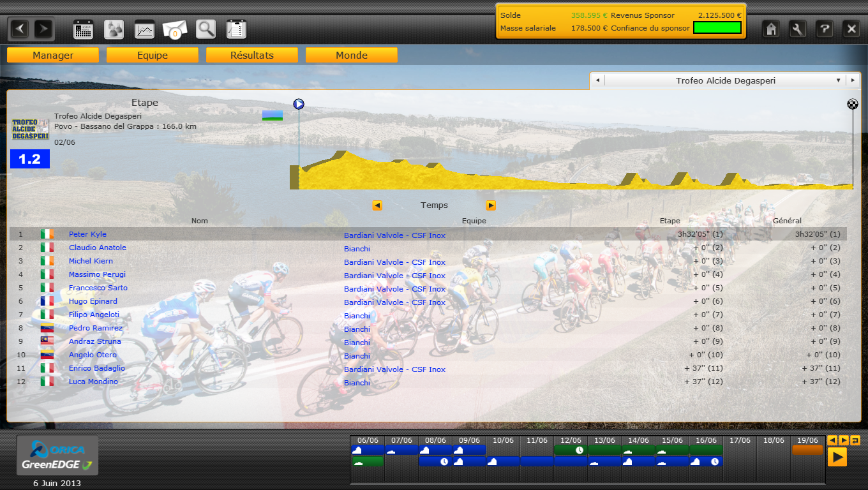Screen dimensions: 868x490
Task: Open the calendar icon in the toolbar
Action: point(84,29)
